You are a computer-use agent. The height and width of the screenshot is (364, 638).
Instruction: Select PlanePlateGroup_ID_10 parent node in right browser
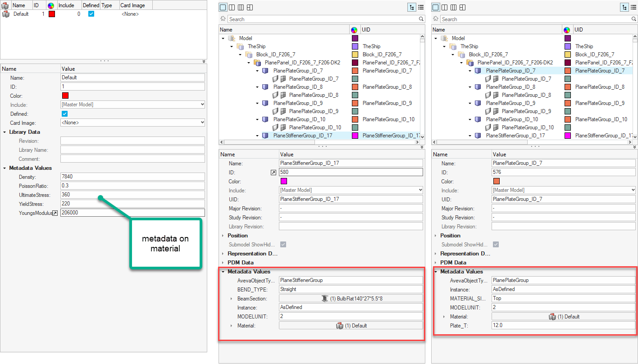512,119
